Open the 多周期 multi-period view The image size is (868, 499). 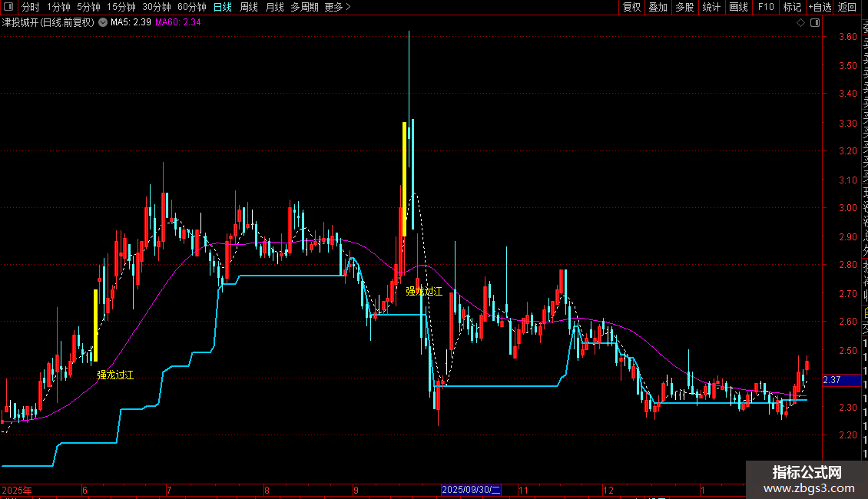tap(304, 7)
